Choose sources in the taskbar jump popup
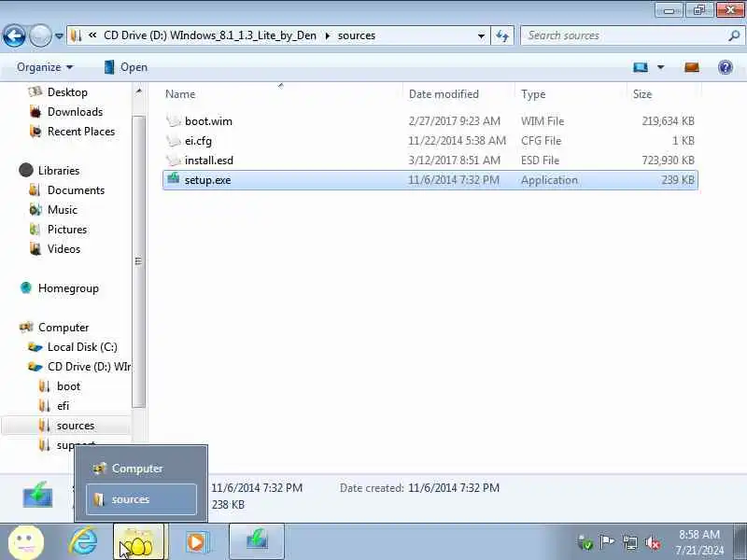This screenshot has height=560, width=747. point(141,499)
